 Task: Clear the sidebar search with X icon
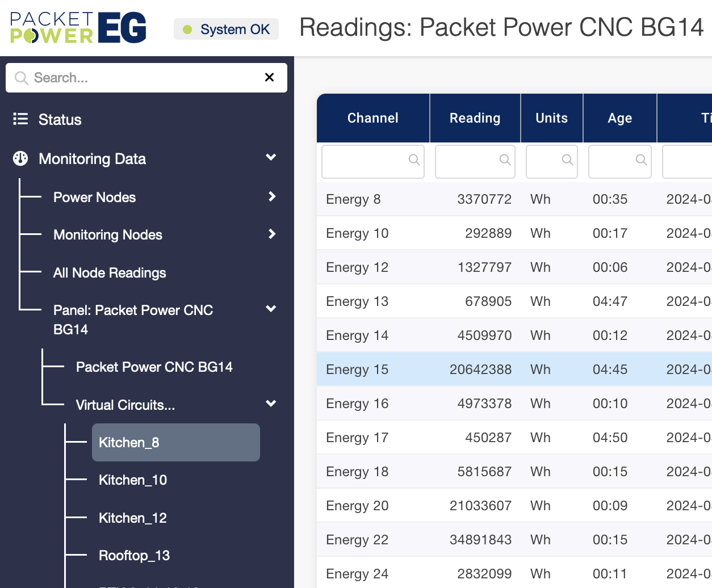[270, 77]
